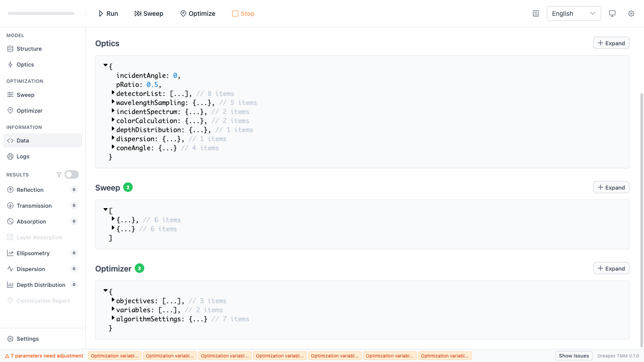Collapse the Optics JSON root object
The width and height of the screenshot is (644, 362).
click(106, 65)
